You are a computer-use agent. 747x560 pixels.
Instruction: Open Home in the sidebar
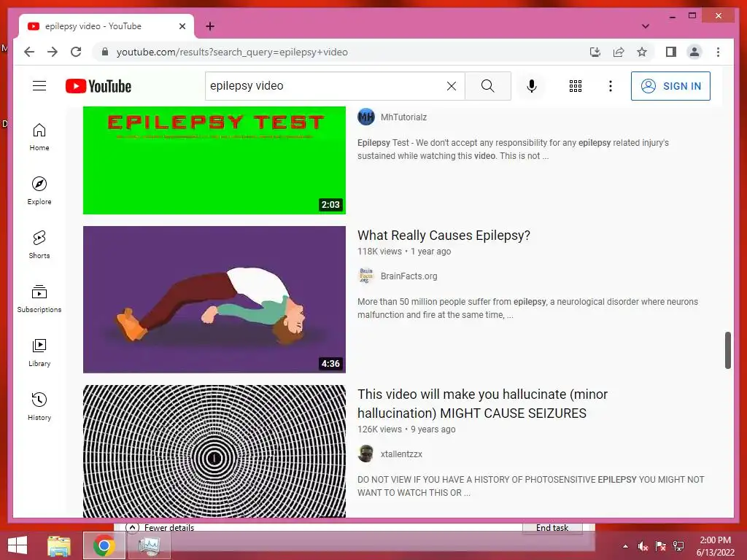[x=39, y=137]
